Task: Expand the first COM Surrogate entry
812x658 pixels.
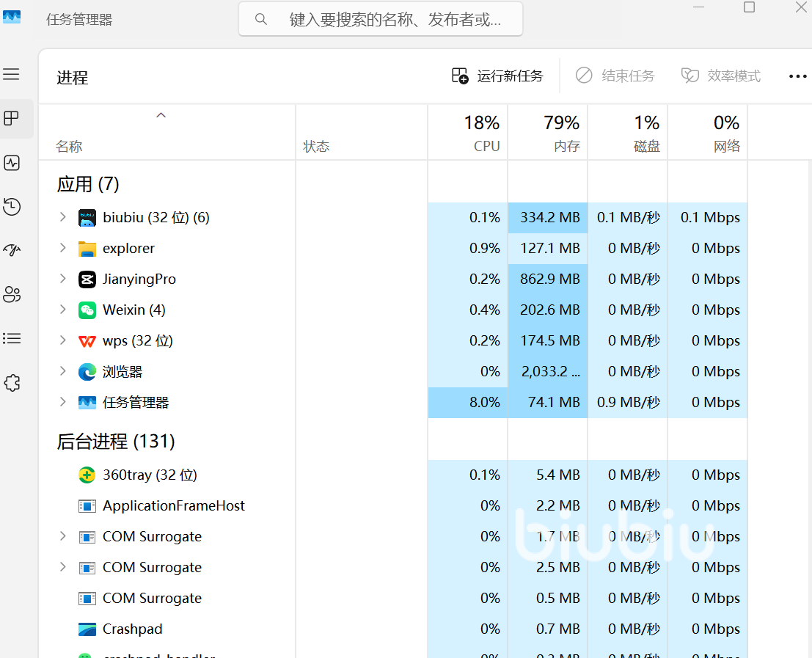Action: [x=63, y=536]
